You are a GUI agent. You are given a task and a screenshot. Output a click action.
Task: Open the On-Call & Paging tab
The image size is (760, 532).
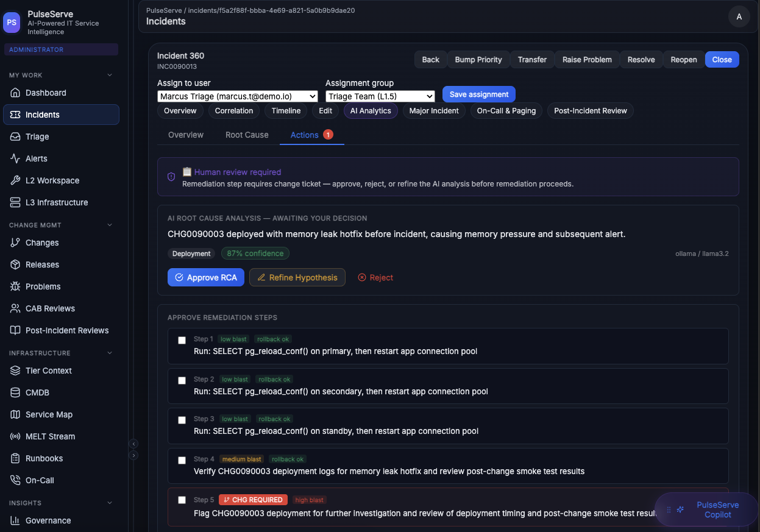[x=506, y=111]
